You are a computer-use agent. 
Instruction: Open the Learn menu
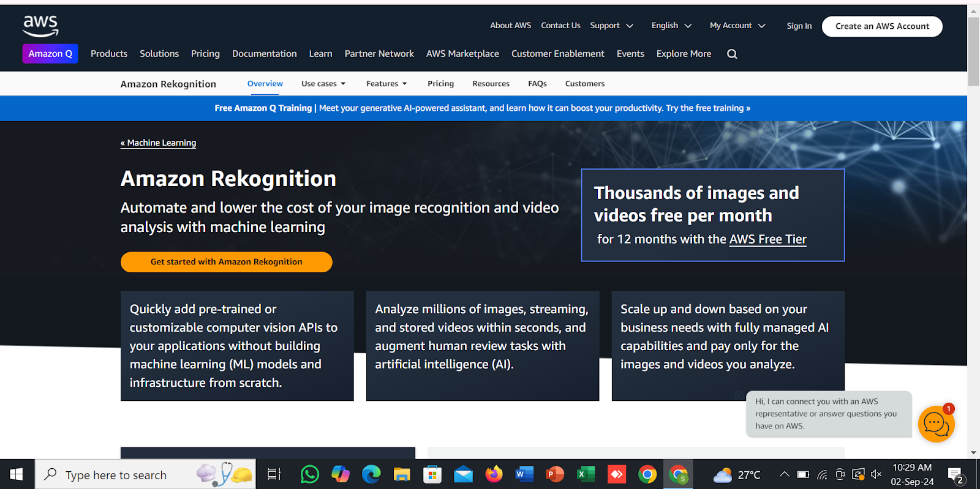tap(320, 54)
